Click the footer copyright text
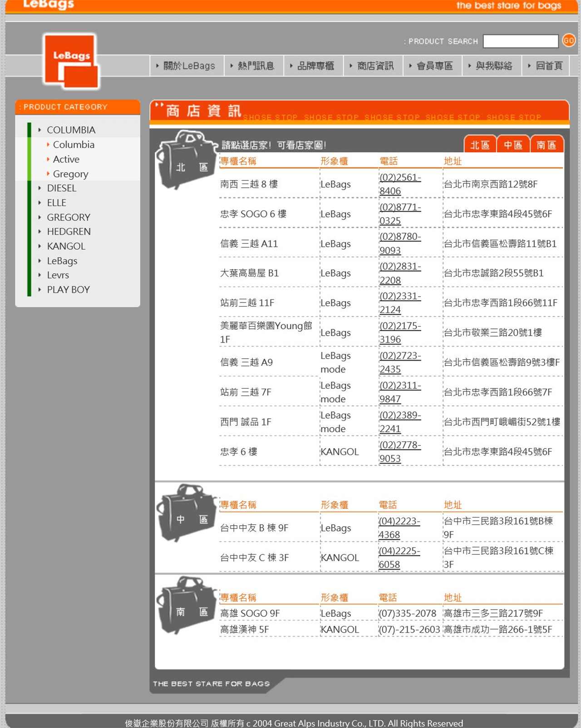 coord(294,723)
